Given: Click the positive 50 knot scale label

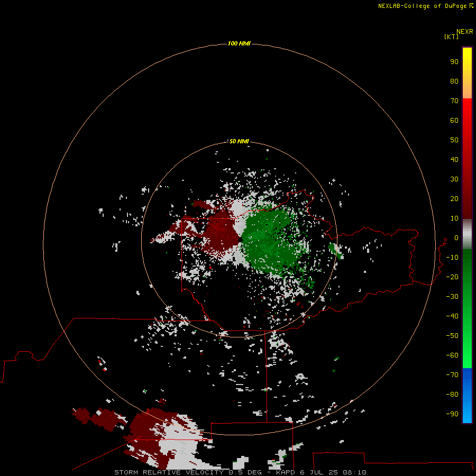Looking at the screenshot, I should [x=454, y=140].
